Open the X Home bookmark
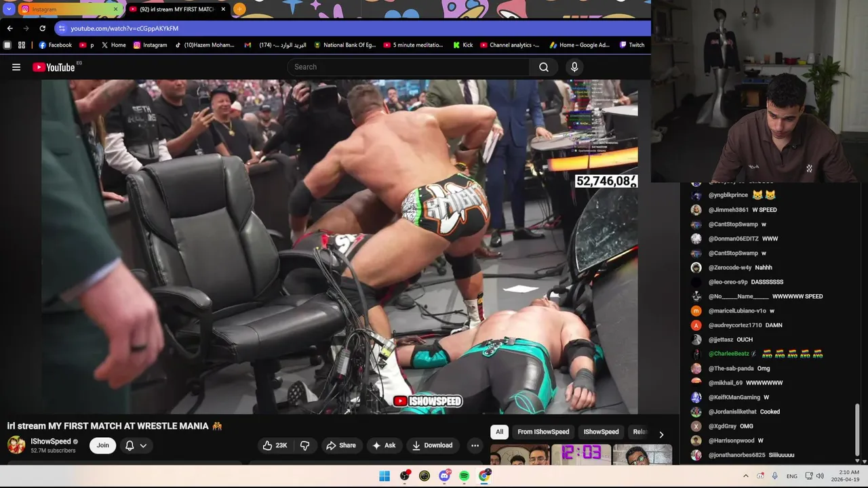Screen dimensions: 868x488 (113, 45)
